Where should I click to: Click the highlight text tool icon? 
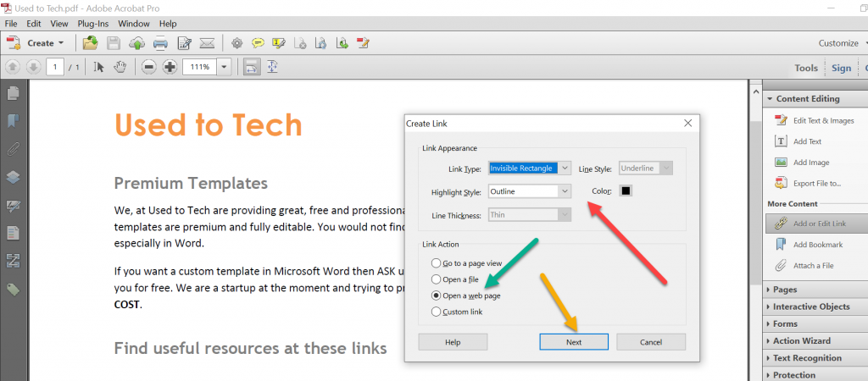[278, 42]
